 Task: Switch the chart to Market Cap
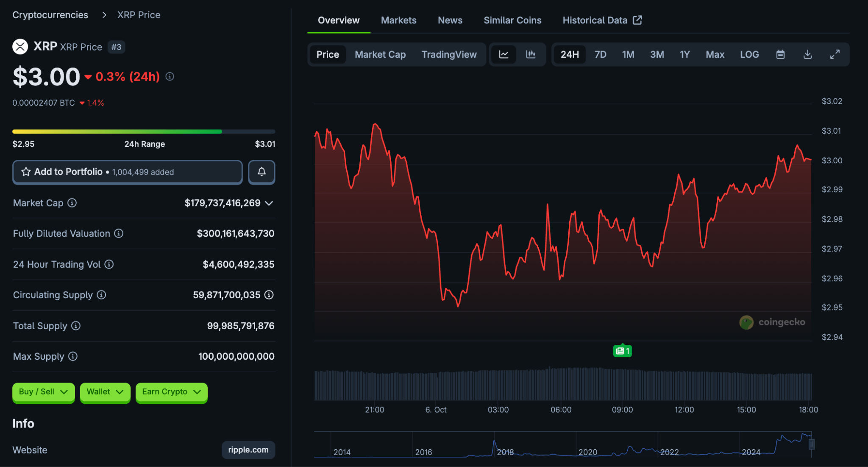tap(380, 54)
